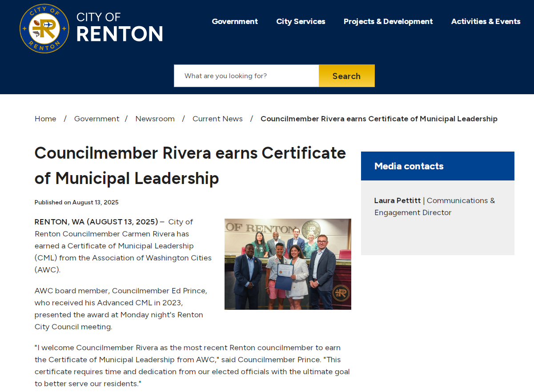Focus the 'What are you looking for?' search box
534x392 pixels.
pos(246,76)
